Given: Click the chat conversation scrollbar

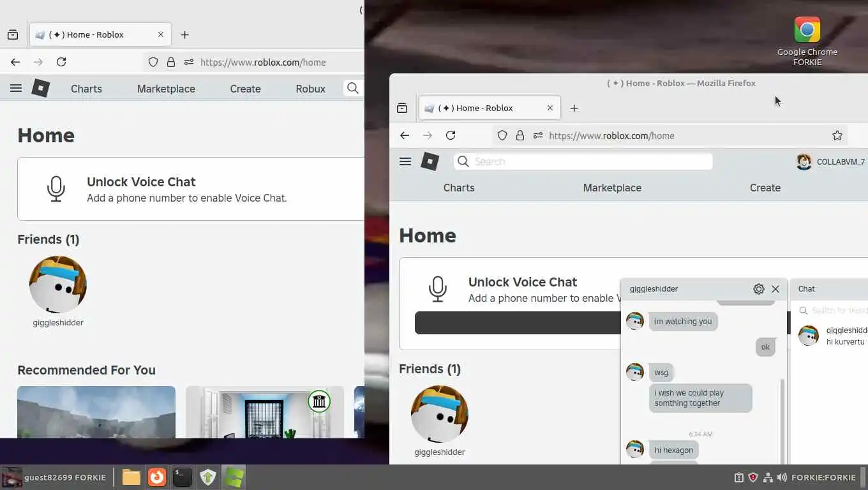Looking at the screenshot, I should pyautogui.click(x=782, y=421).
